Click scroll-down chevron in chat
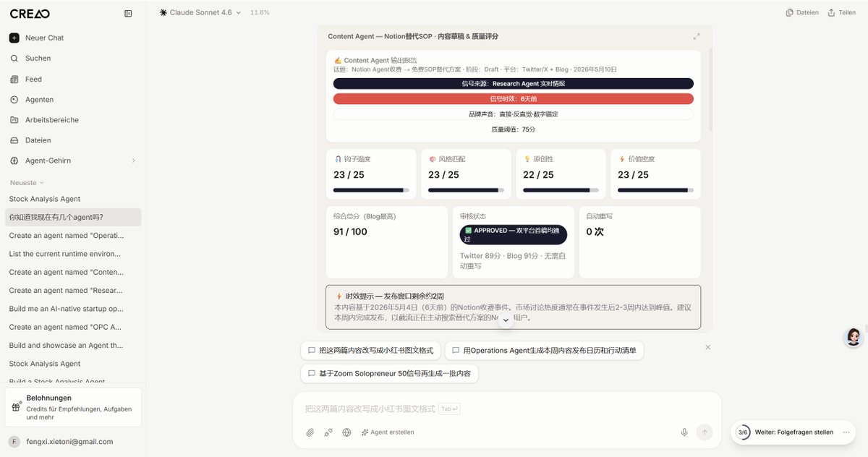 coord(506,320)
